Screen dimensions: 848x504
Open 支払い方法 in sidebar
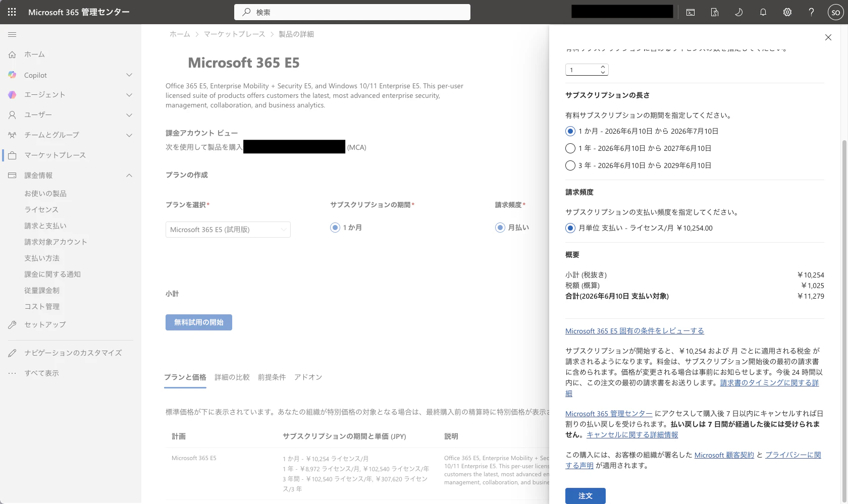click(42, 258)
